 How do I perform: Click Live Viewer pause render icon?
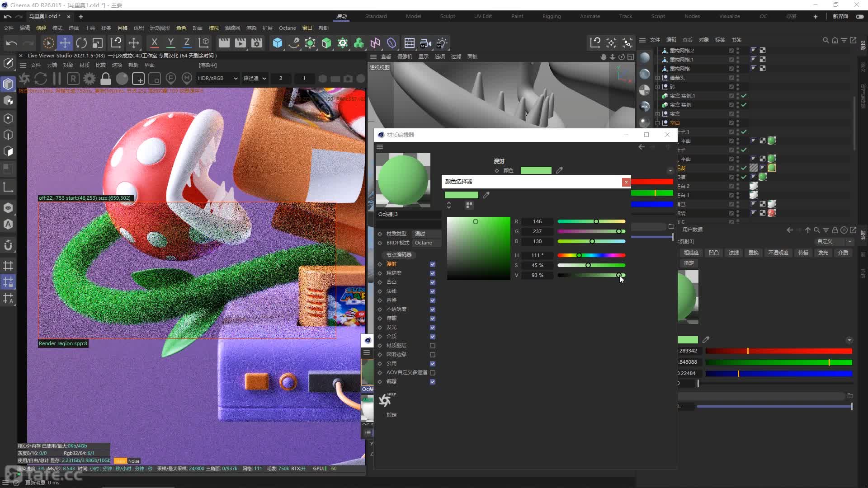(x=57, y=79)
